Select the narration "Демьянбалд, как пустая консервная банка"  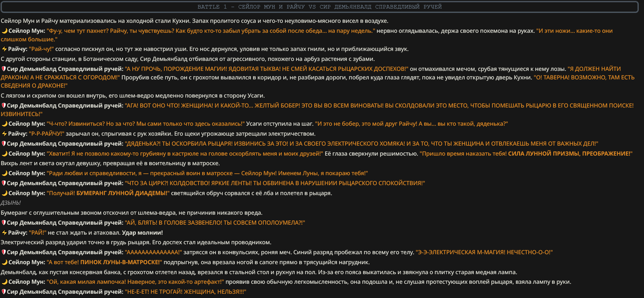tap(259, 272)
